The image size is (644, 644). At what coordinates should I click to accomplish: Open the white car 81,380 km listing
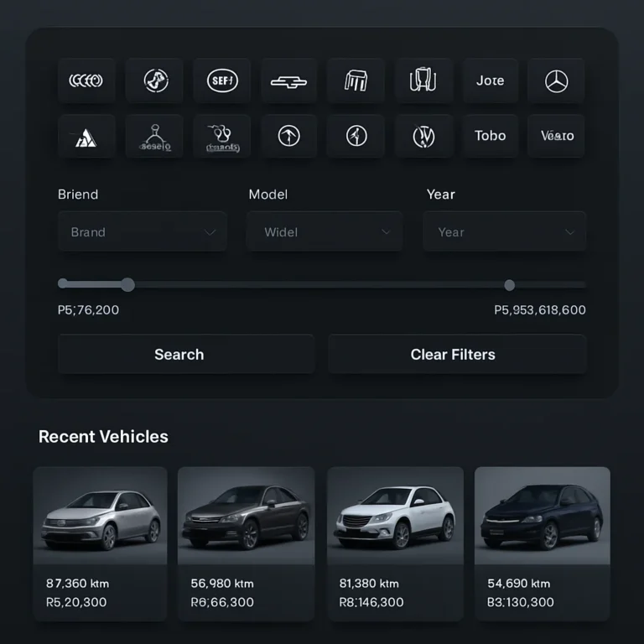396,543
